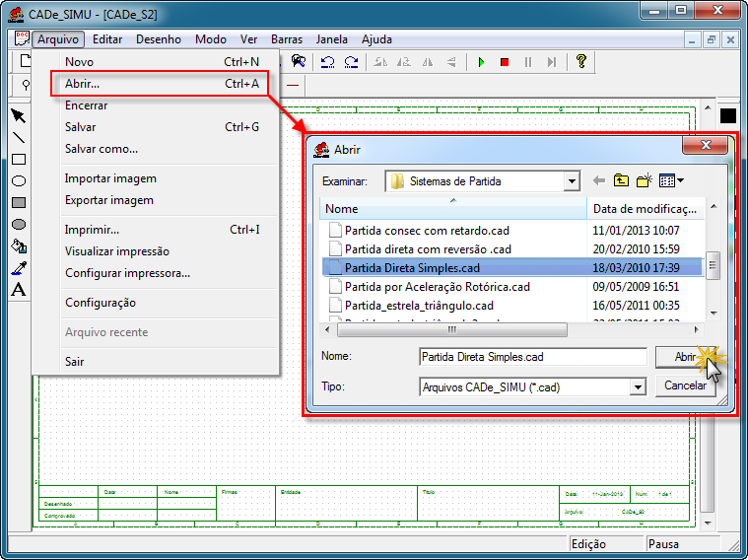Click the mirror symbol toolbar icon

point(428,62)
